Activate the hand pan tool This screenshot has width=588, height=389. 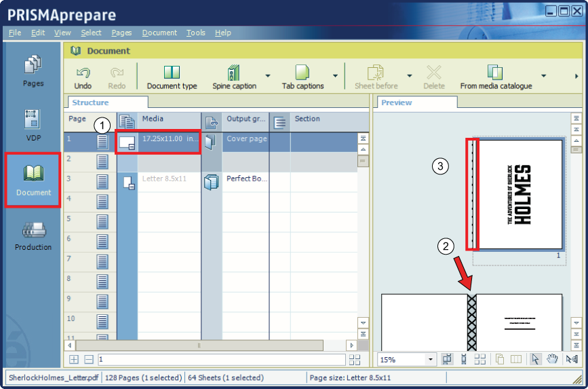552,359
